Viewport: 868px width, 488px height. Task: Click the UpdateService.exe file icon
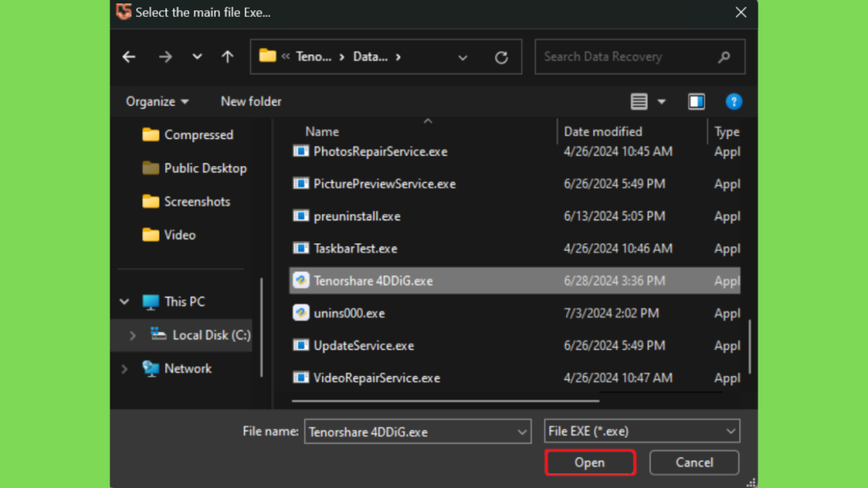pyautogui.click(x=301, y=346)
